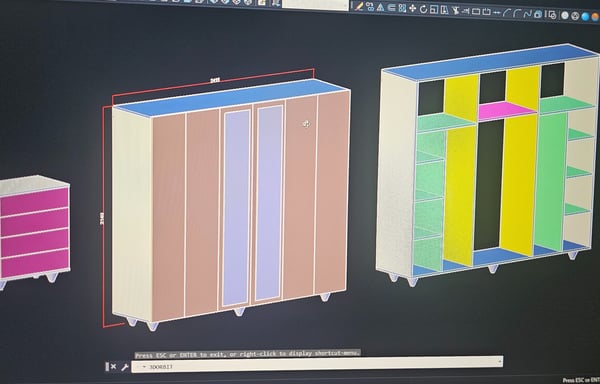Image resolution: width=600 pixels, height=384 pixels.
Task: Select the right lavender mirror door panel
Action: coord(269,203)
